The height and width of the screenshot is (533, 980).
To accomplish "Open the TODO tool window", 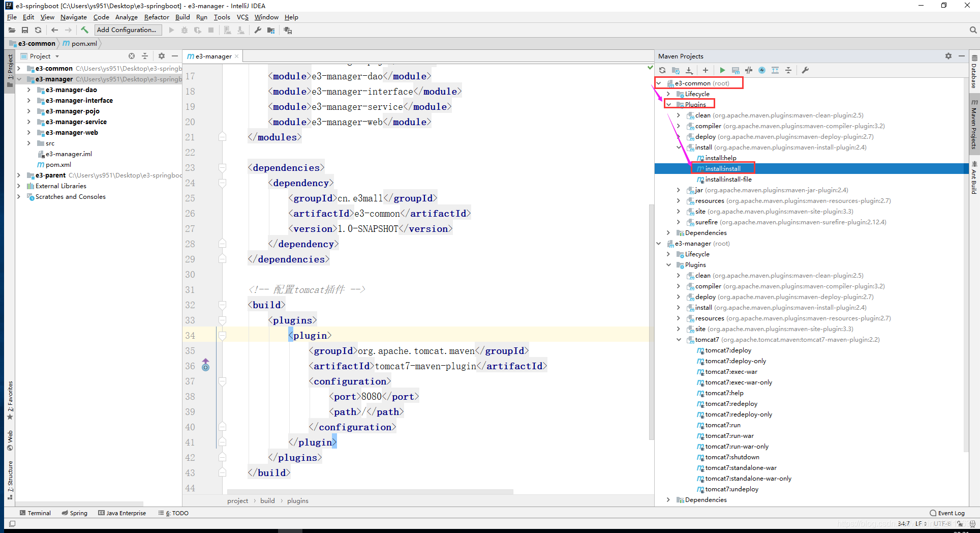I will [173, 513].
